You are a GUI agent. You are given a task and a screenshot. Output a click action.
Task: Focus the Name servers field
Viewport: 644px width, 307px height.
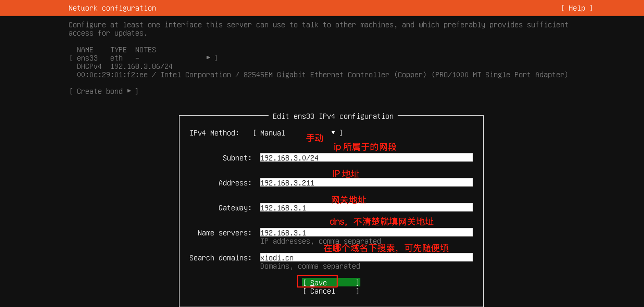pyautogui.click(x=366, y=232)
